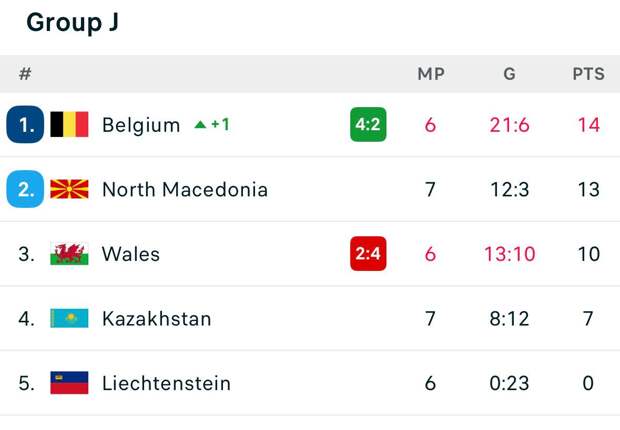Screen dimensions: 620x430
Task: Sort table by PTS column header
Action: [x=588, y=74]
